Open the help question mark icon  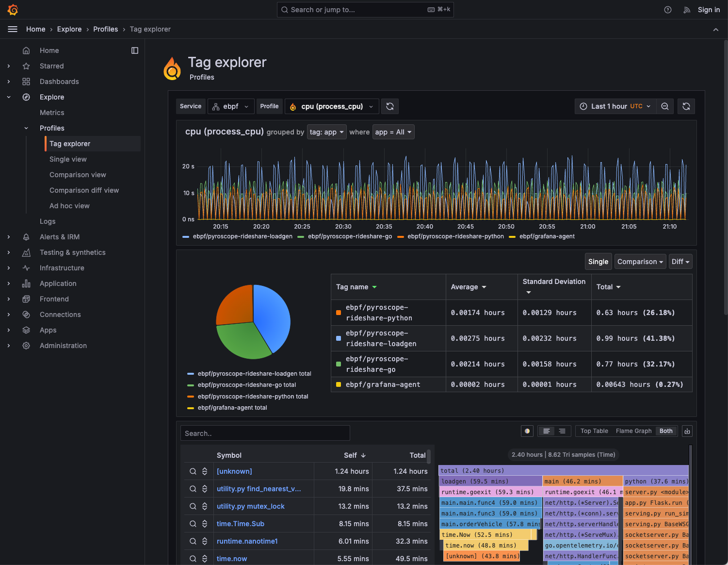pos(668,10)
